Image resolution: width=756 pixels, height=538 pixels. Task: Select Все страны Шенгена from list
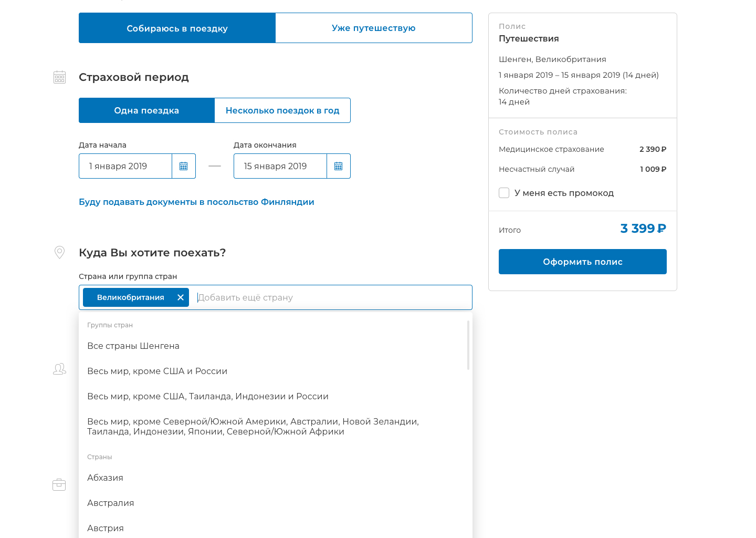pyautogui.click(x=276, y=346)
